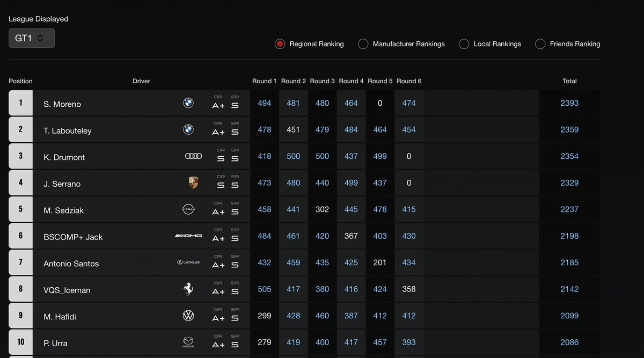The width and height of the screenshot is (644, 358).
Task: Click total score 2198
Action: [x=569, y=236]
